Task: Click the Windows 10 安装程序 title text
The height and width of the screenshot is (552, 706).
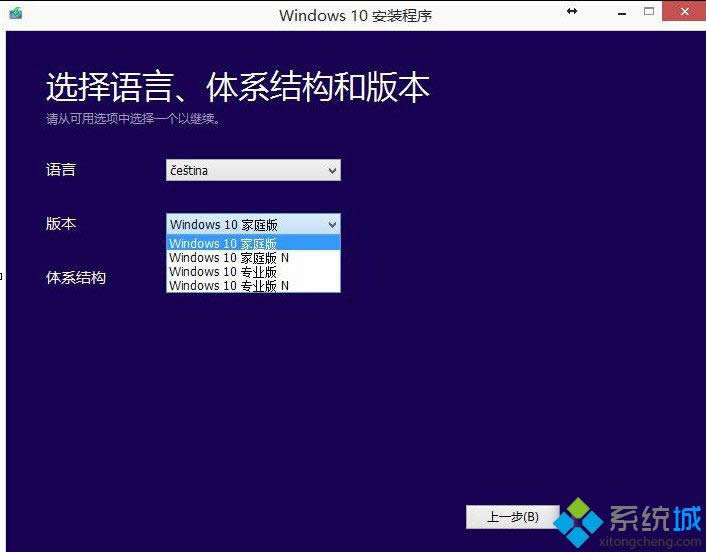Action: [355, 15]
